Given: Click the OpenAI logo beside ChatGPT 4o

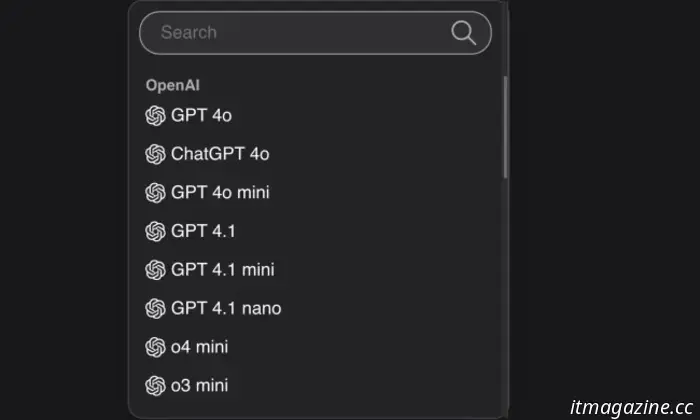Looking at the screenshot, I should pyautogui.click(x=155, y=154).
